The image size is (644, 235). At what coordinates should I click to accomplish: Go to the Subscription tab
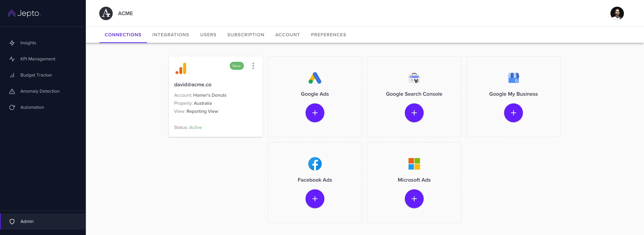coord(246,35)
